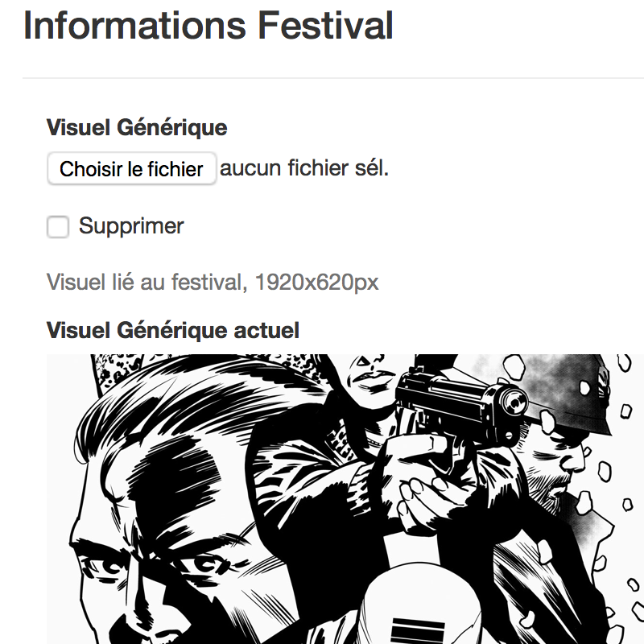Click the Visuel Générique actuel label
The height and width of the screenshot is (644, 644).
point(173,330)
